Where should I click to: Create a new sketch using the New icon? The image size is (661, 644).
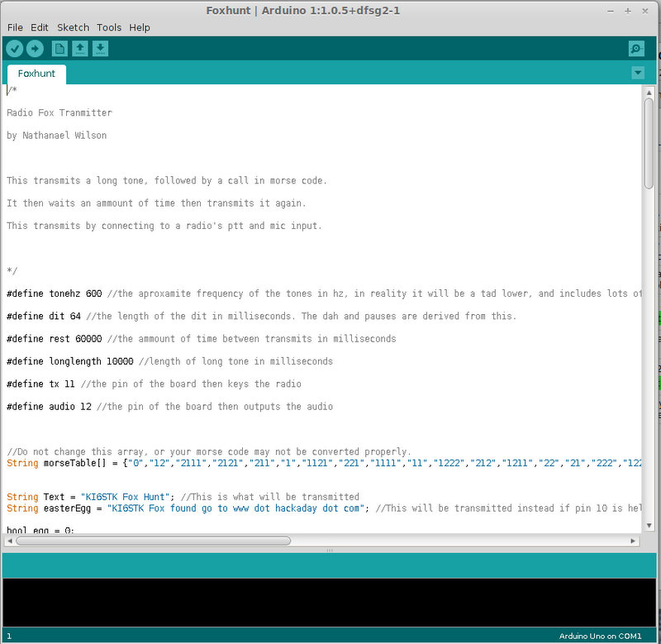point(59,49)
